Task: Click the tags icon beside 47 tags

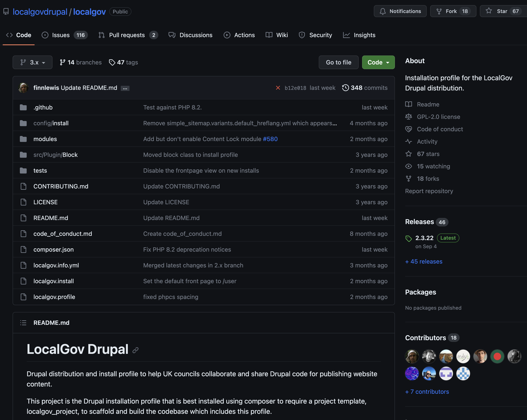Action: click(112, 62)
